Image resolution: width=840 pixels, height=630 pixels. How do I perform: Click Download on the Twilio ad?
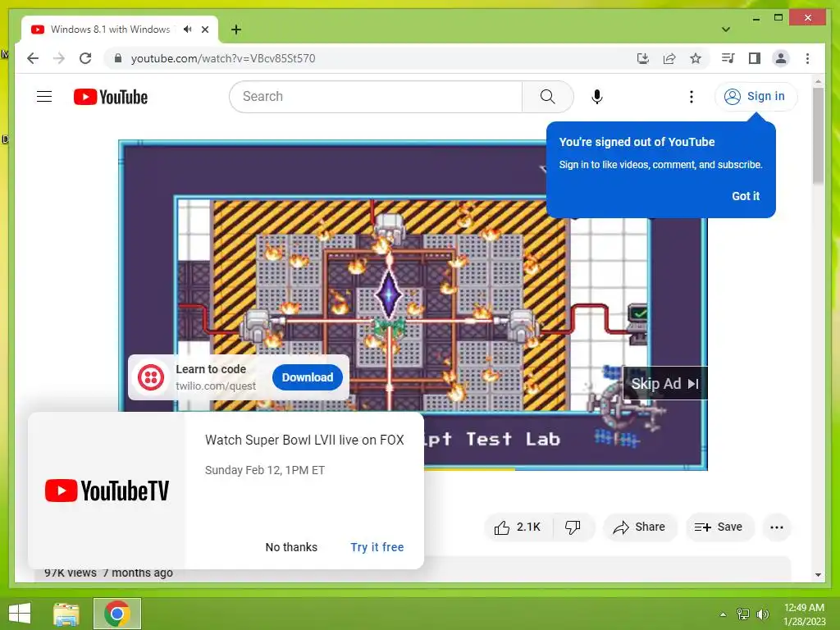(308, 377)
